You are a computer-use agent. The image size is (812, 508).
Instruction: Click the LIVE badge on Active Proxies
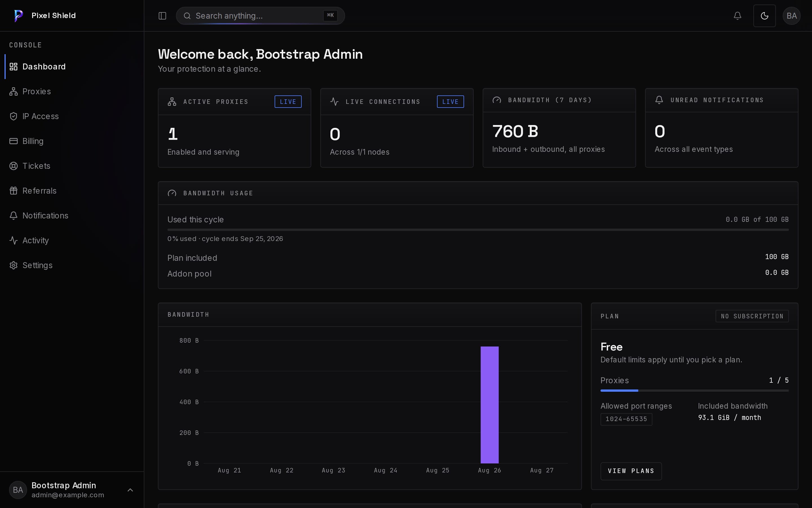tap(288, 102)
